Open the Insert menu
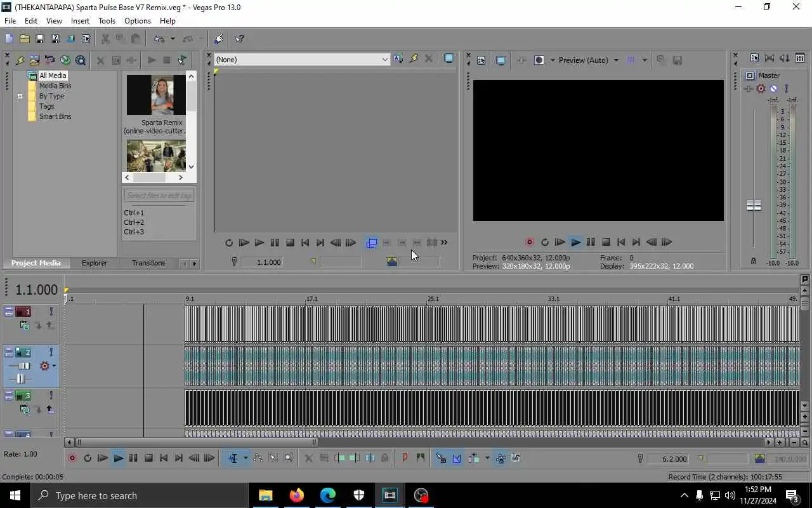Screen dimensions: 812x508 tap(80, 21)
